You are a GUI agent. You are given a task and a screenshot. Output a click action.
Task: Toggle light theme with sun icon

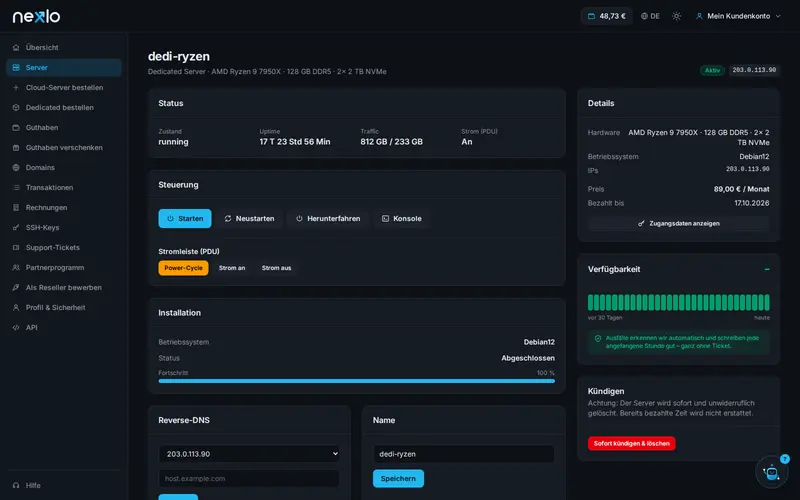point(677,16)
